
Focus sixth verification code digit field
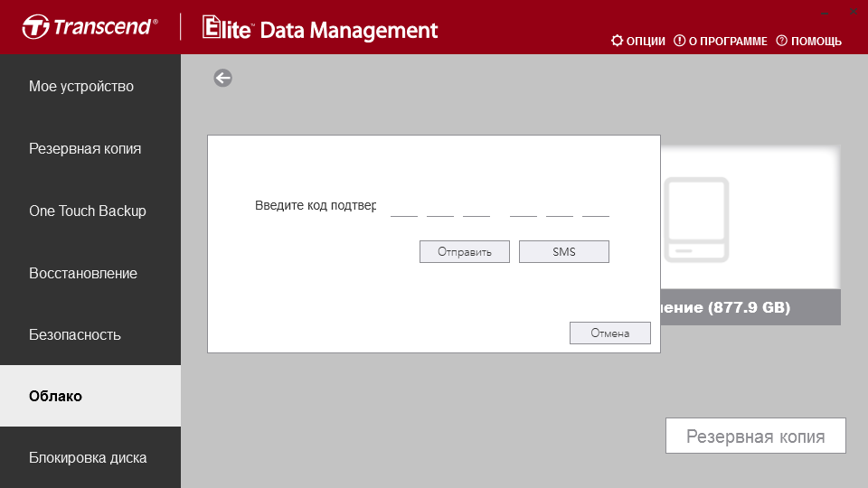pyautogui.click(x=596, y=208)
